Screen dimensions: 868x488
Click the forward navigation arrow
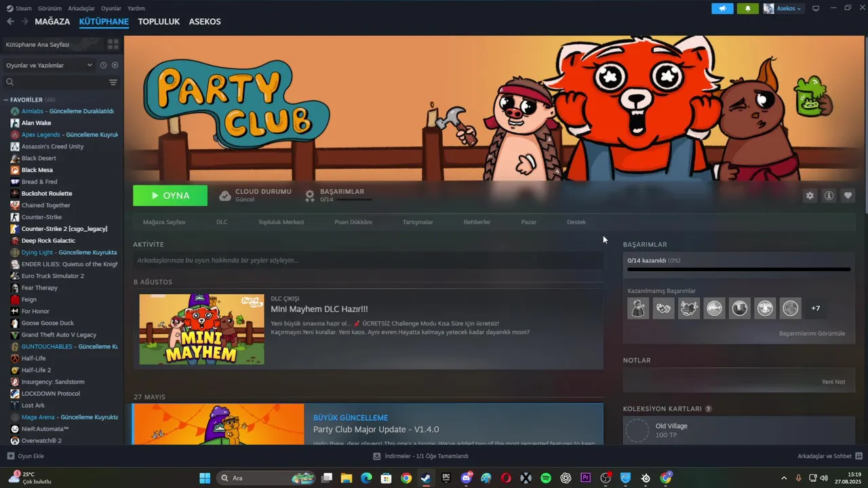pos(24,22)
